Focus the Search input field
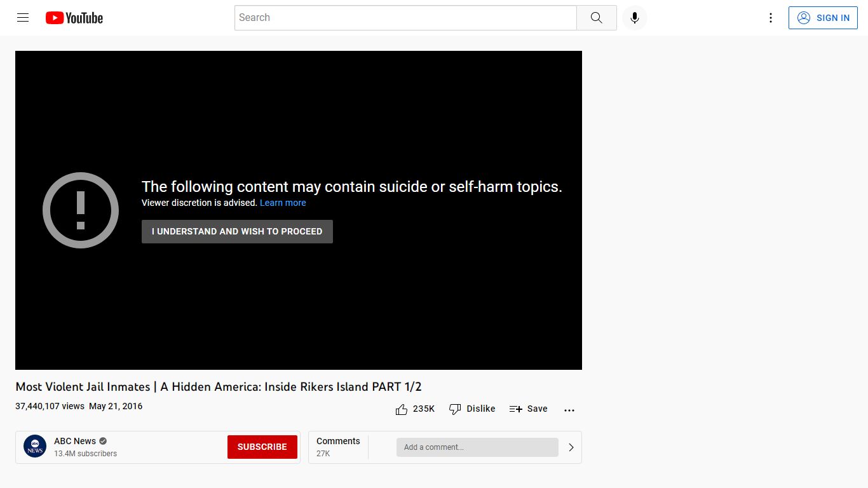The image size is (868, 488). click(405, 18)
